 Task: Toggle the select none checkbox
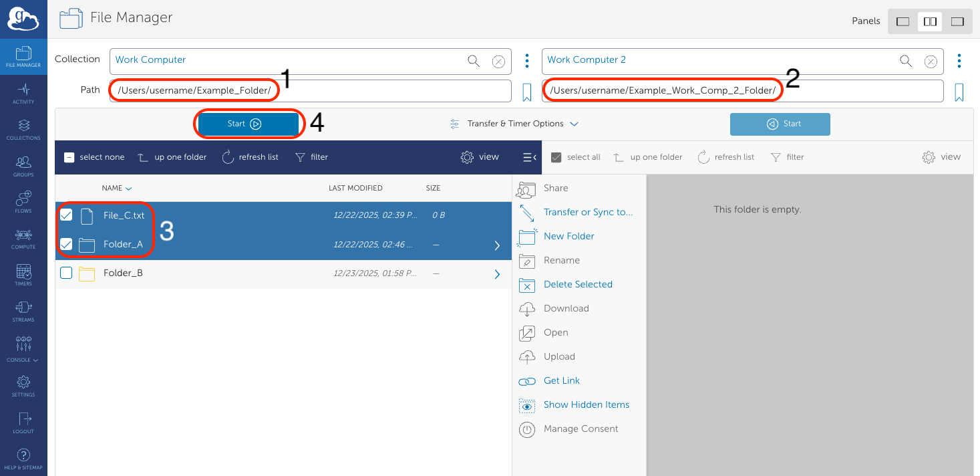69,157
